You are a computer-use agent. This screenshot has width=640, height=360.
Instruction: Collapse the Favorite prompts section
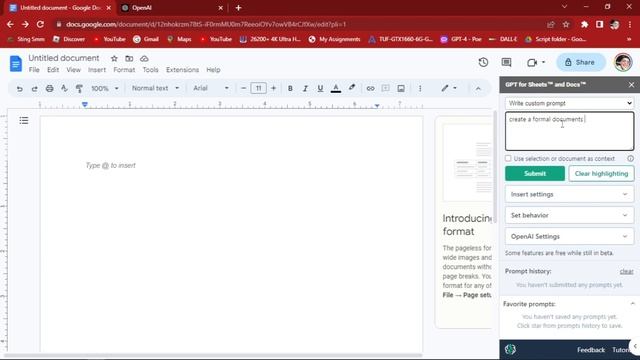[632, 304]
